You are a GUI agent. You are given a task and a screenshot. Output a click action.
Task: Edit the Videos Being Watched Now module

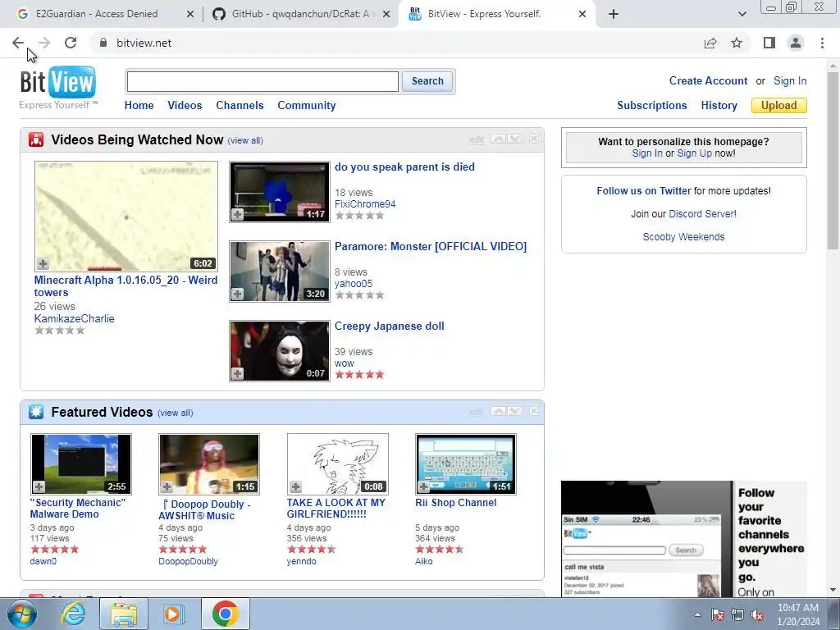pyautogui.click(x=477, y=139)
